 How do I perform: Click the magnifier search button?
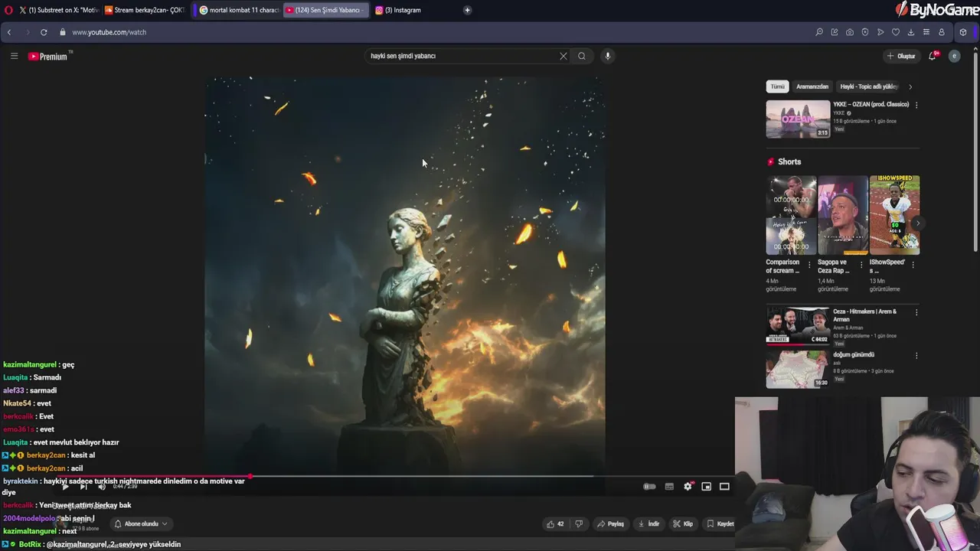pyautogui.click(x=582, y=56)
